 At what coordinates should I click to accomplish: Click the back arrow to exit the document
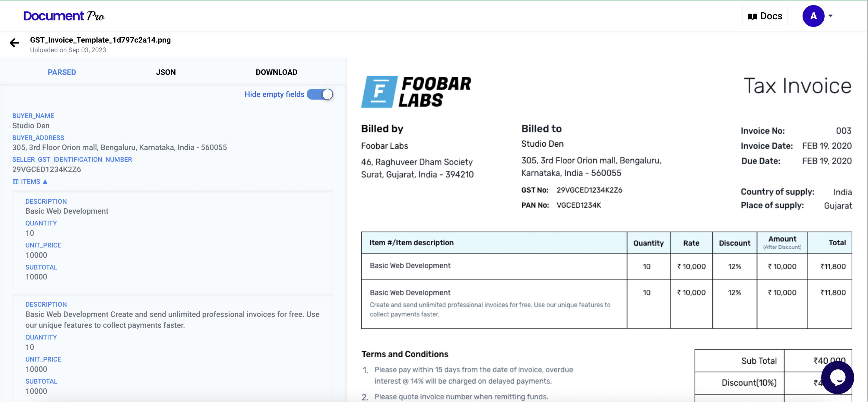click(14, 43)
